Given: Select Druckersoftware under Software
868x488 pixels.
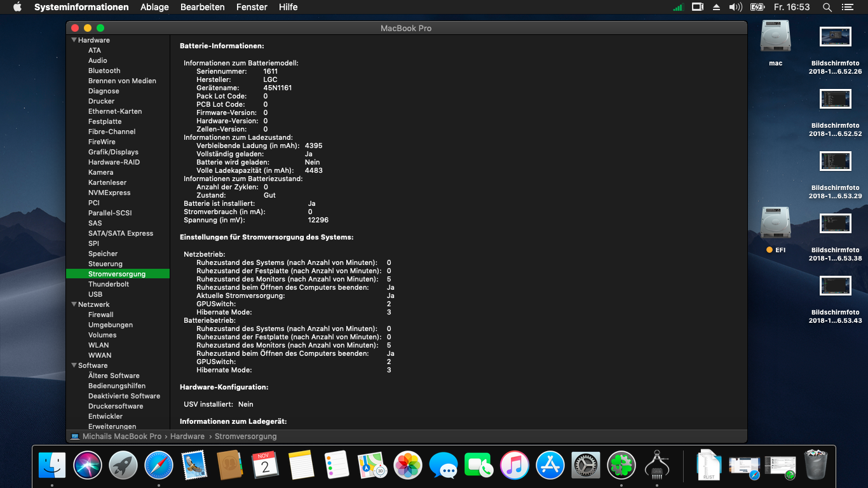Looking at the screenshot, I should [x=116, y=406].
